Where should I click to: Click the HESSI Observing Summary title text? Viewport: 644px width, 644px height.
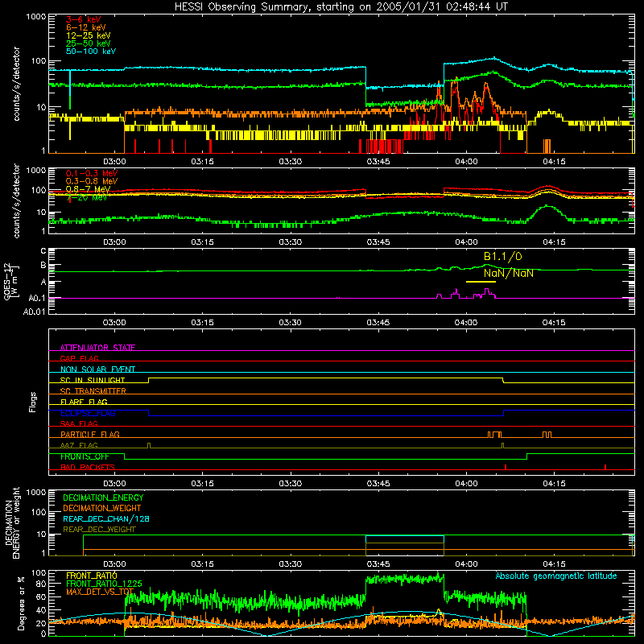coord(341,7)
